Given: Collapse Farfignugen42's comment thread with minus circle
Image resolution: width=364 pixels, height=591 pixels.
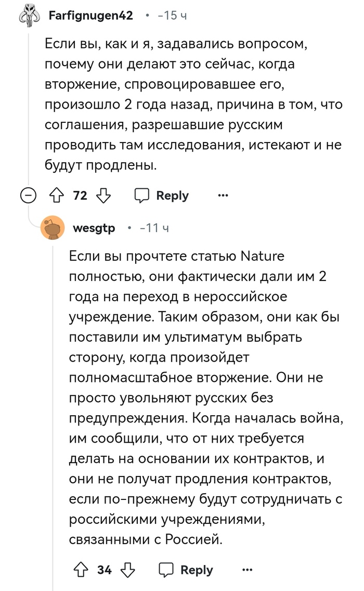Looking at the screenshot, I should coord(28,196).
